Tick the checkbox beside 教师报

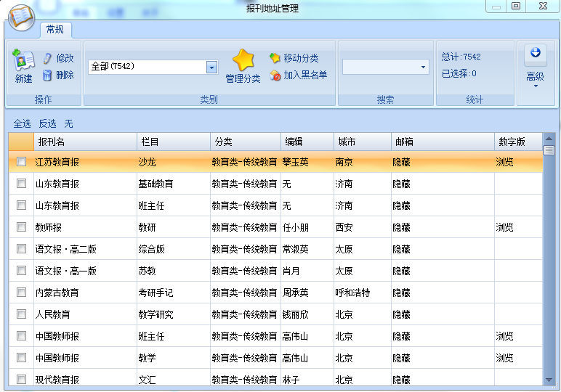point(21,227)
